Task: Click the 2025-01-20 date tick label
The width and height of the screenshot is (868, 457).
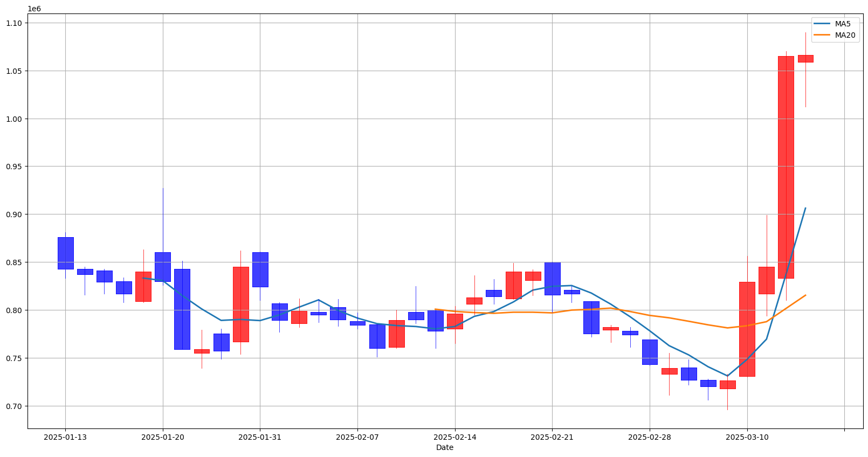Action: 163,437
